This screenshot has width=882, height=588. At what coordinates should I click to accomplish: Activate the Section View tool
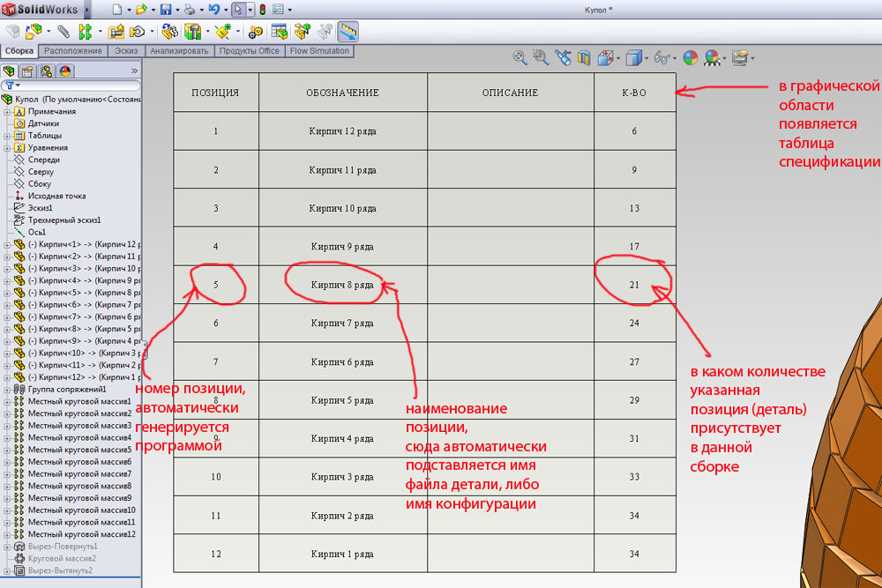[583, 58]
